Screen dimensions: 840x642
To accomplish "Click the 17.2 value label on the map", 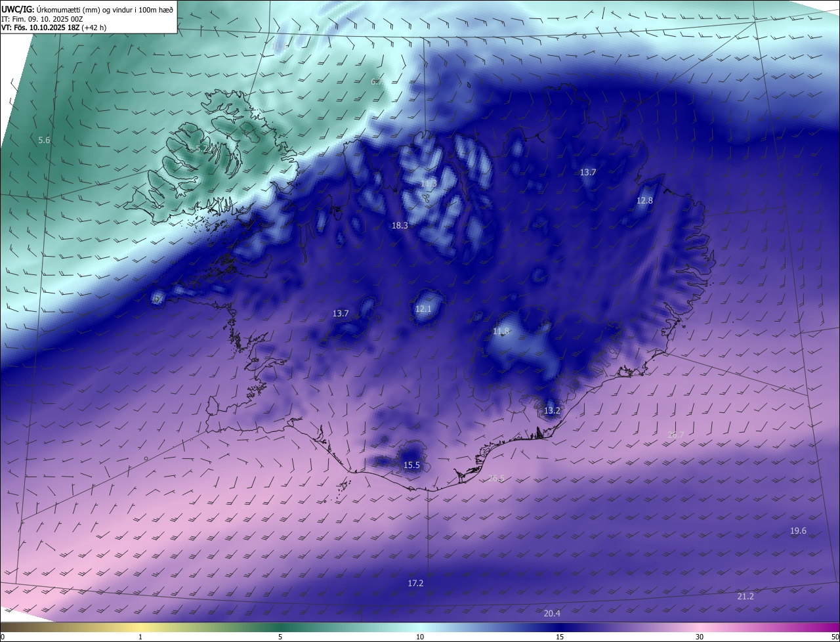I will click(415, 583).
